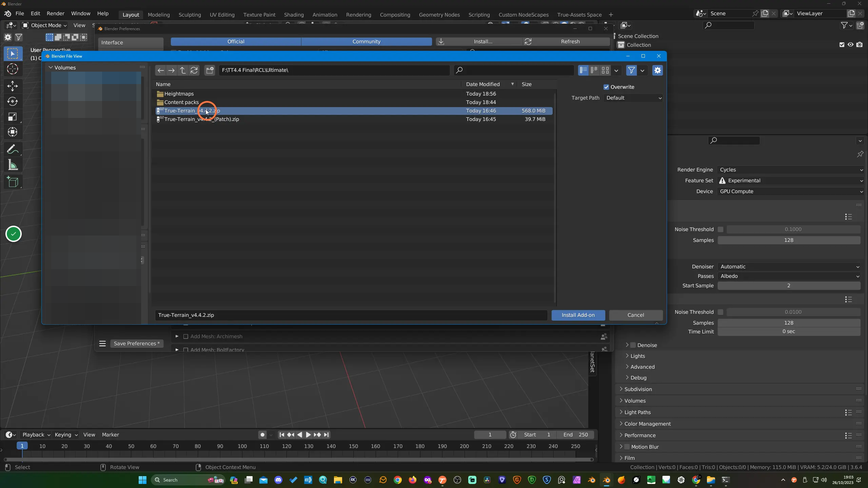Screen dimensions: 868x488
Task: Adjust the Start Sample slider
Action: pos(789,286)
